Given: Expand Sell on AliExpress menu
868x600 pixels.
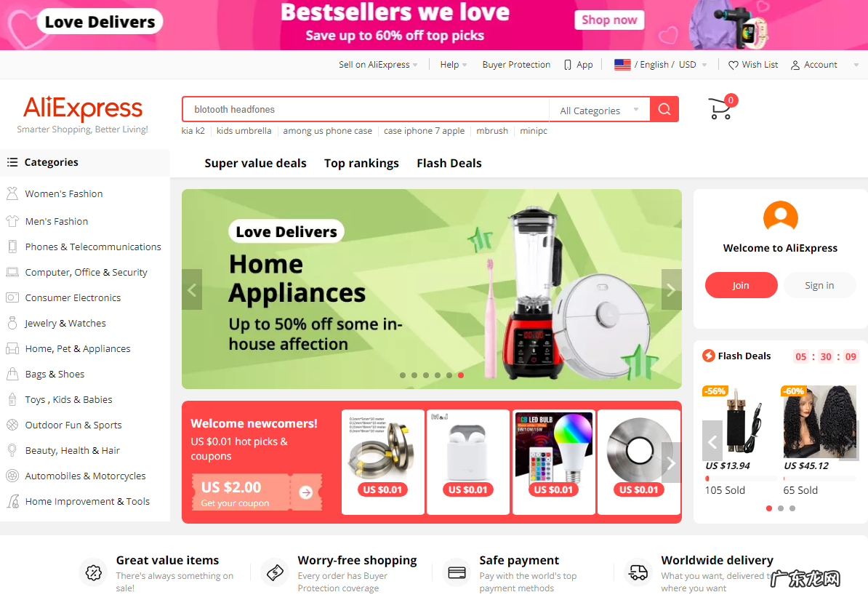Looking at the screenshot, I should 378,65.
